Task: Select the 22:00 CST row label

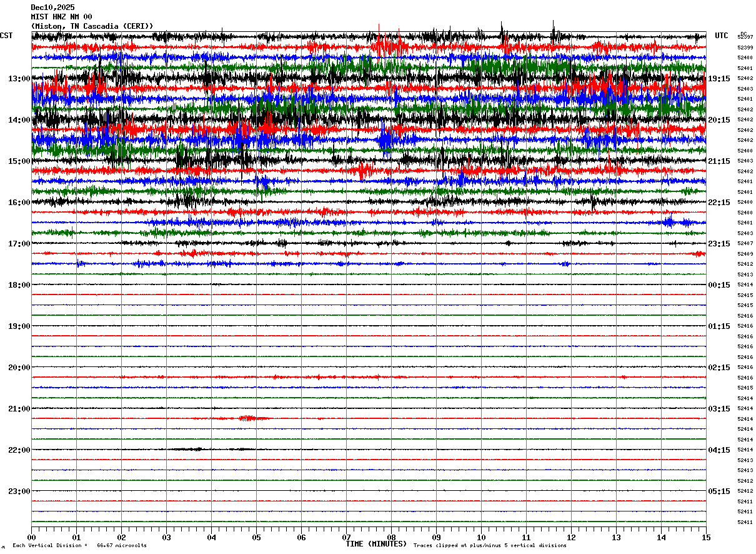Action: [19, 450]
